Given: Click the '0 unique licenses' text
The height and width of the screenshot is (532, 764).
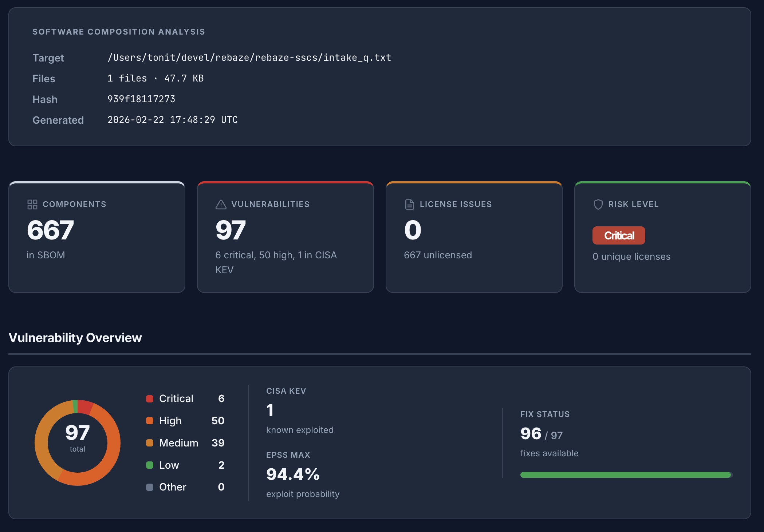Looking at the screenshot, I should click(631, 257).
